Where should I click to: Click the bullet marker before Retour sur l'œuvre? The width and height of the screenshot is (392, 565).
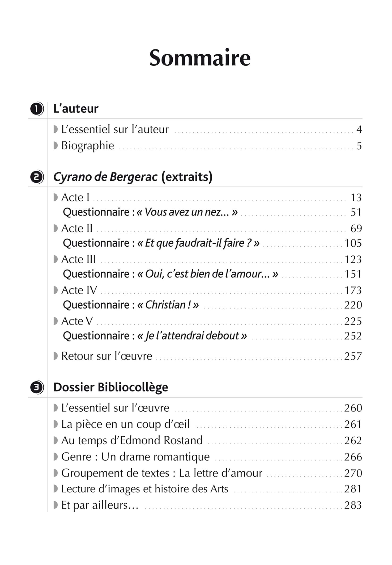(x=56, y=356)
